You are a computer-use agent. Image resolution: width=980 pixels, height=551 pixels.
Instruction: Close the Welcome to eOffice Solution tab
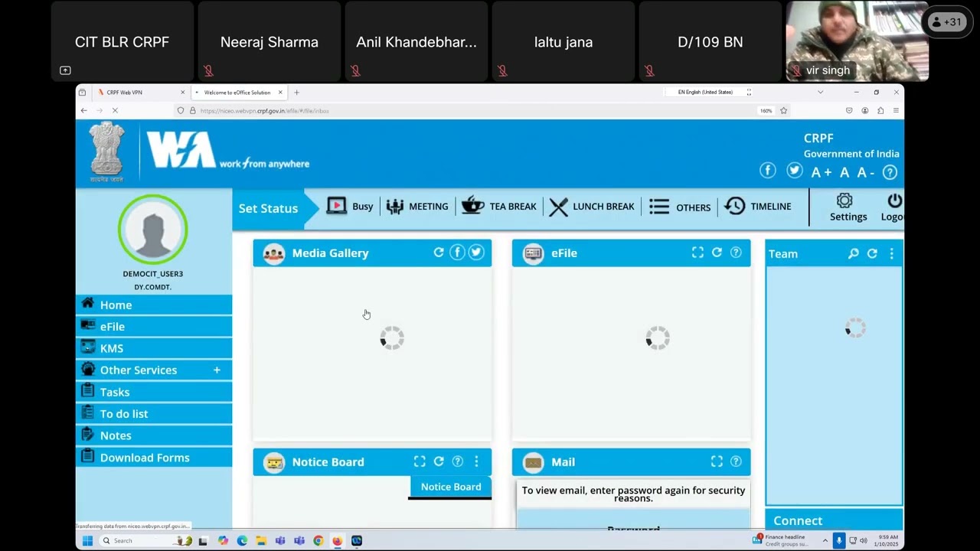tap(280, 93)
